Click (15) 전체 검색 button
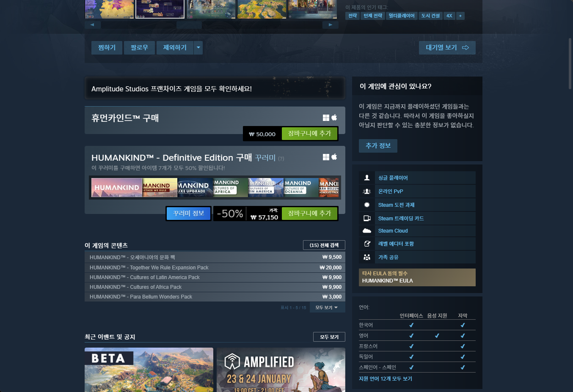The image size is (573, 392). (324, 245)
